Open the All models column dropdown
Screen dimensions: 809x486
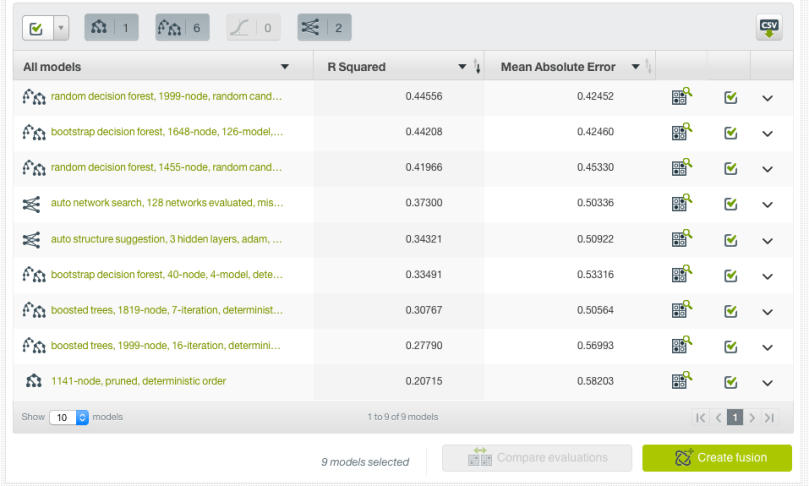click(x=285, y=67)
